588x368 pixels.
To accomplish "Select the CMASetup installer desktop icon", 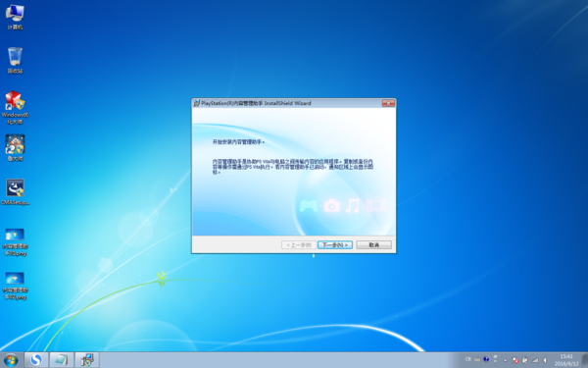I will tap(15, 192).
